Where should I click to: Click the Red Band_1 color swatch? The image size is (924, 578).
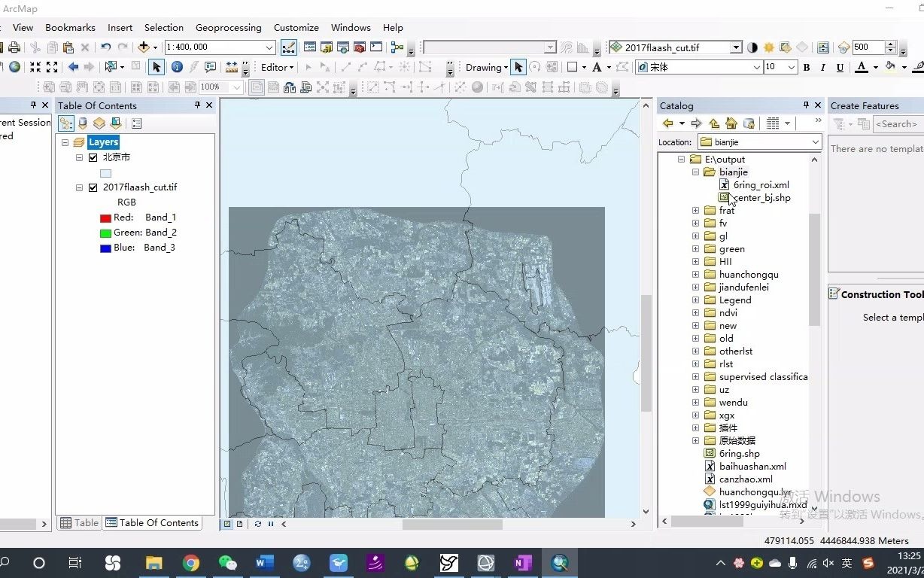105,218
